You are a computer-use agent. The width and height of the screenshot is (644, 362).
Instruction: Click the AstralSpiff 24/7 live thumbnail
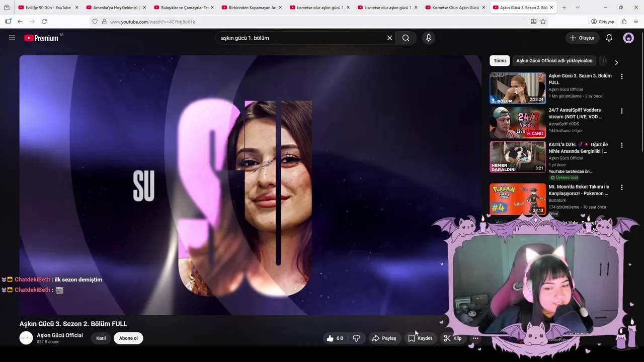pyautogui.click(x=518, y=122)
